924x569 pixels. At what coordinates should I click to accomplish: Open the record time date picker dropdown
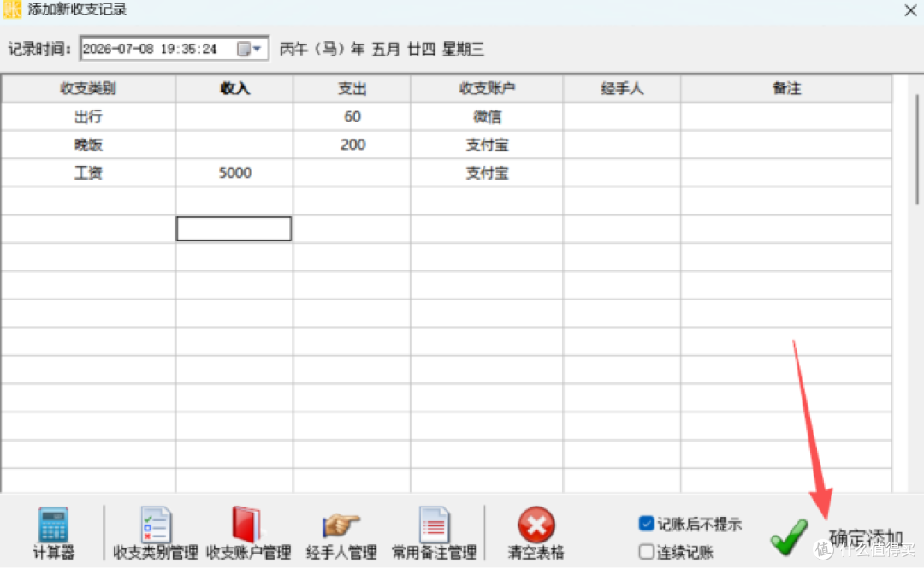tap(249, 49)
